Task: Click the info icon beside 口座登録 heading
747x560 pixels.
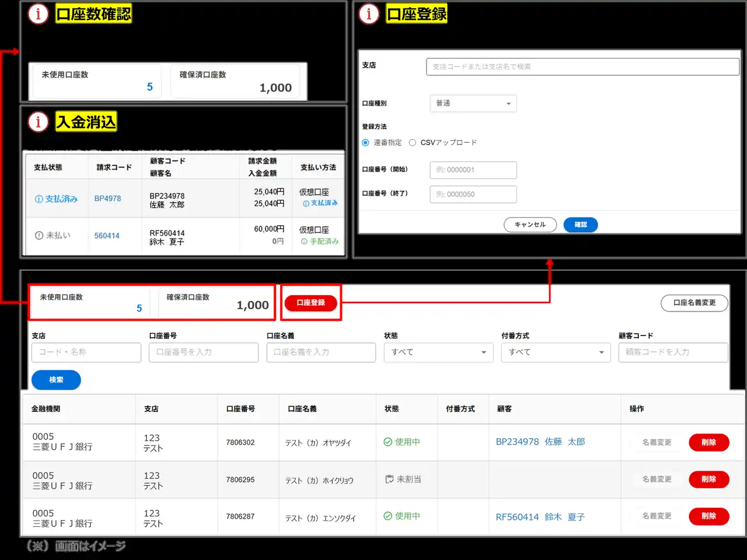Action: pos(369,14)
